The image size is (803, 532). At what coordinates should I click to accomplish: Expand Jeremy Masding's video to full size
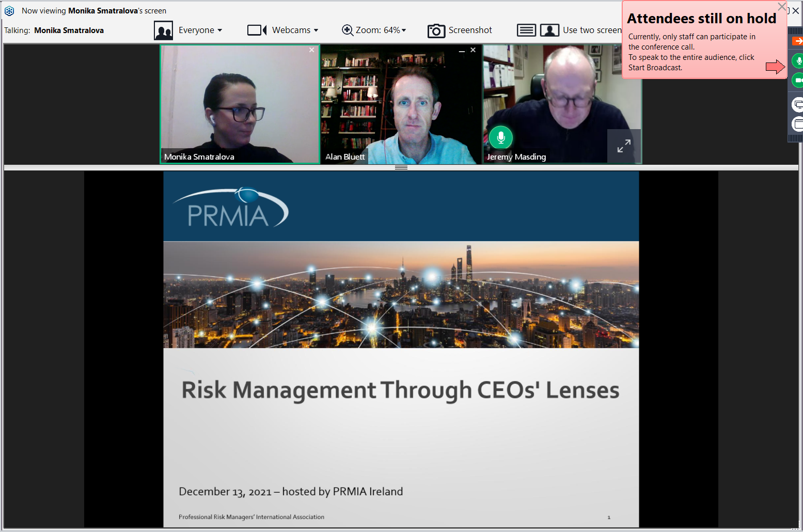click(624, 146)
